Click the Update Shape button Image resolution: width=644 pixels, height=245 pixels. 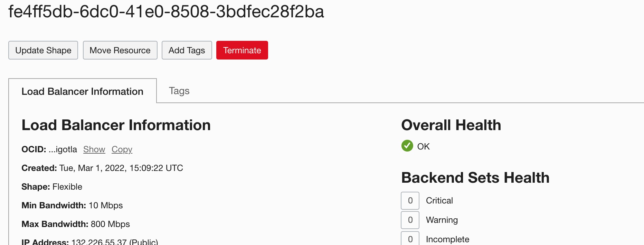pyautogui.click(x=43, y=50)
